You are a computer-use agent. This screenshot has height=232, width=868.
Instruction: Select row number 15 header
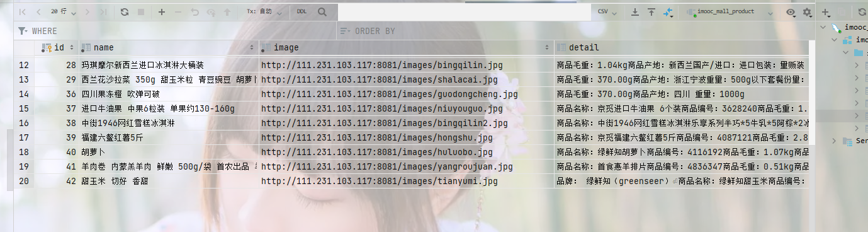pos(24,108)
